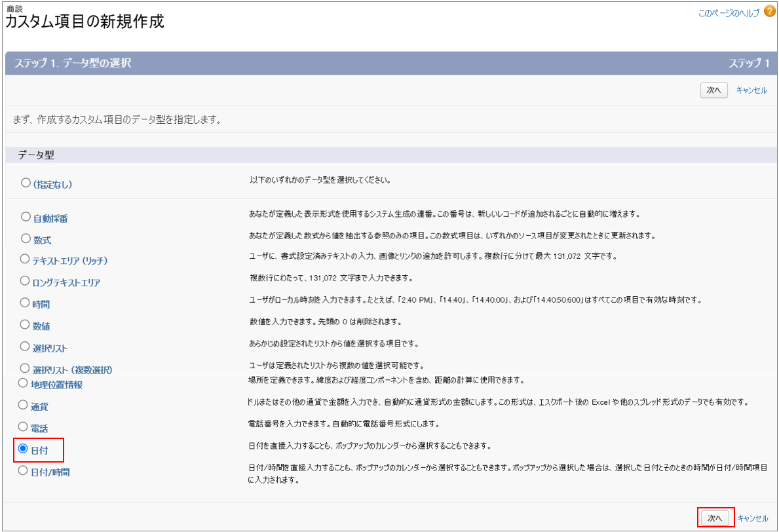The image size is (779, 532).
Task: Select the 自動採番 radio button
Action: point(26,216)
